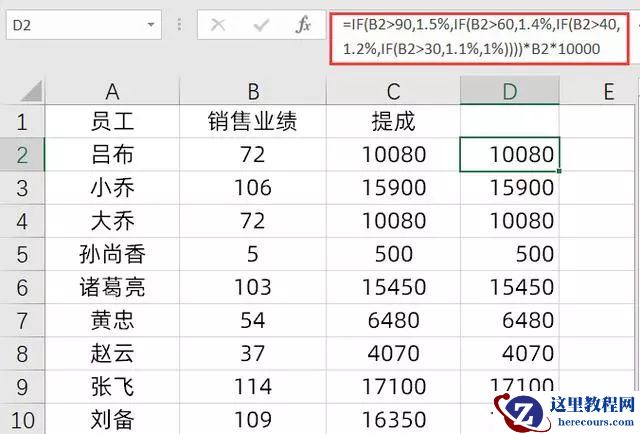The height and width of the screenshot is (434, 640).
Task: Select the cell containing 赵云
Action: [x=112, y=353]
